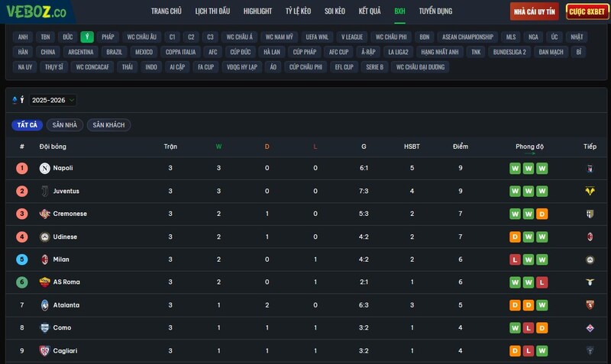Select the BUNDESLIGA 2 chip

coord(509,52)
